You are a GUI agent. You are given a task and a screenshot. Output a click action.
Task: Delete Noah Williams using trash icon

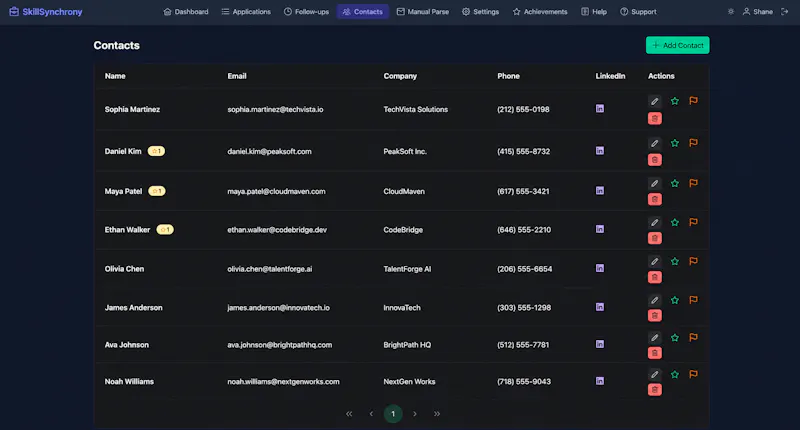655,390
